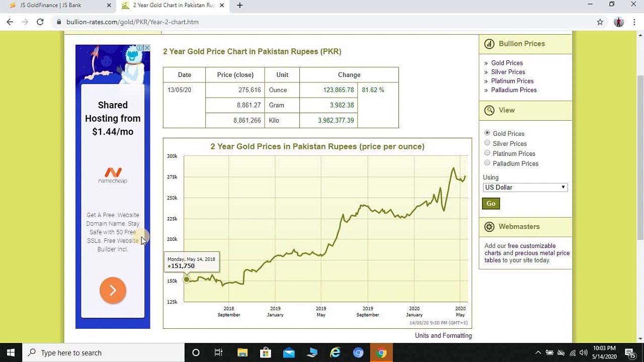Click Type here to search box

coord(103,352)
